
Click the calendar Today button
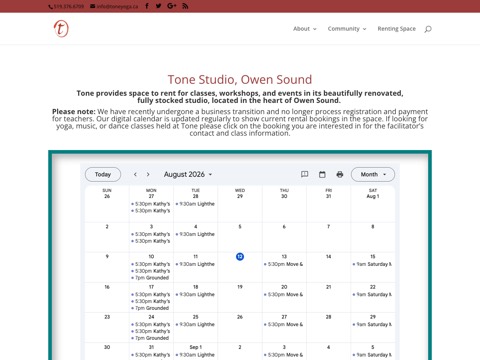pyautogui.click(x=103, y=174)
